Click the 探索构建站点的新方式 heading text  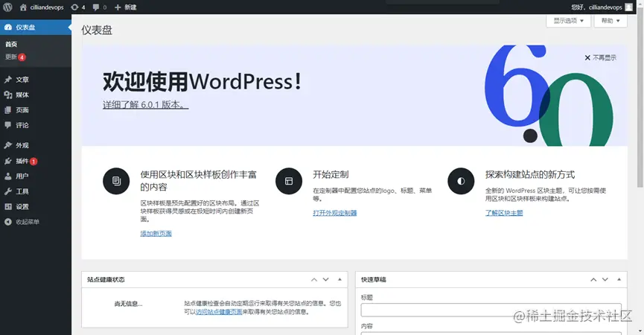click(x=530, y=174)
